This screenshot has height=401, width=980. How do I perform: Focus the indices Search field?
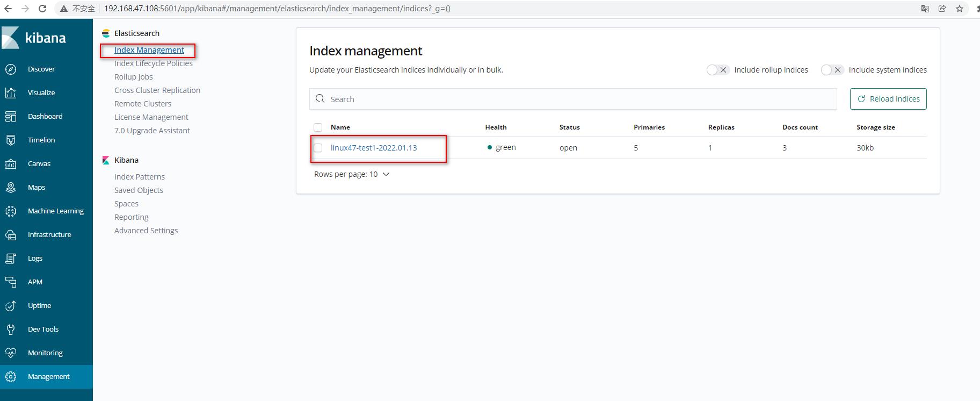tap(573, 99)
